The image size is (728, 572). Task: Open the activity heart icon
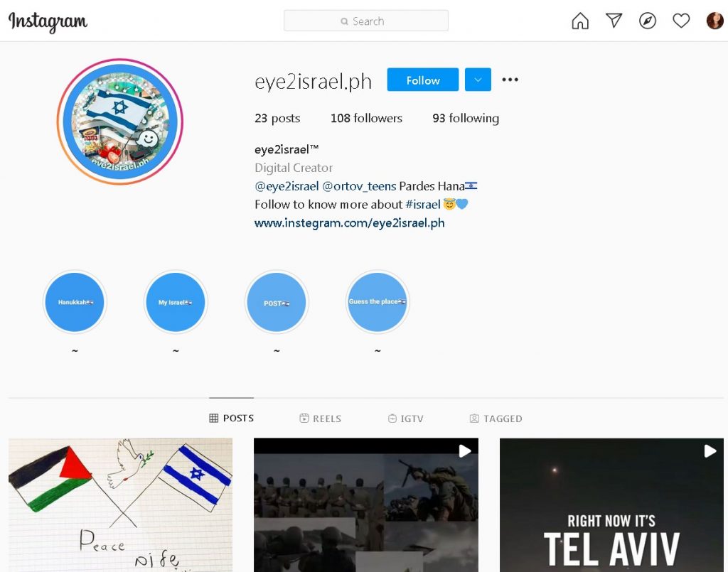coord(681,21)
